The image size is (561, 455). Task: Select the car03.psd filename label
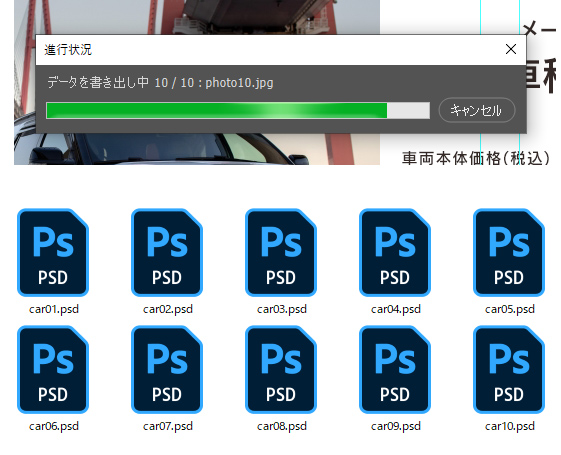[282, 309]
